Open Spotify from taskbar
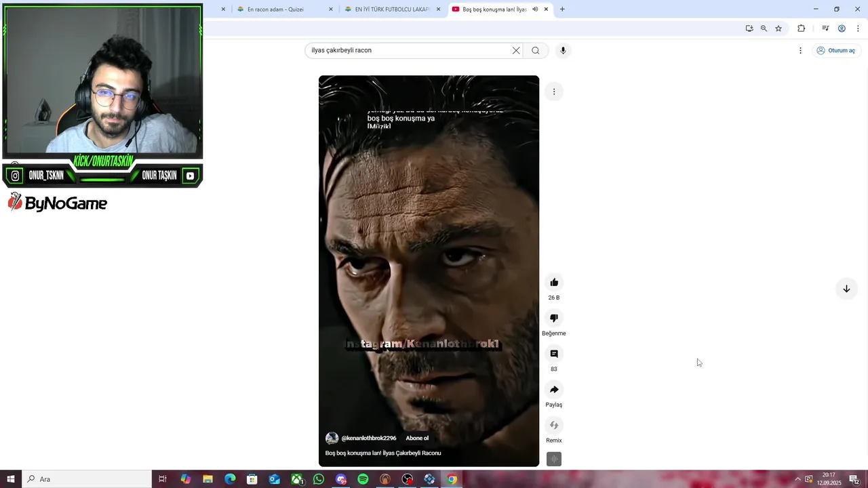This screenshot has height=488, width=868. pos(363,479)
